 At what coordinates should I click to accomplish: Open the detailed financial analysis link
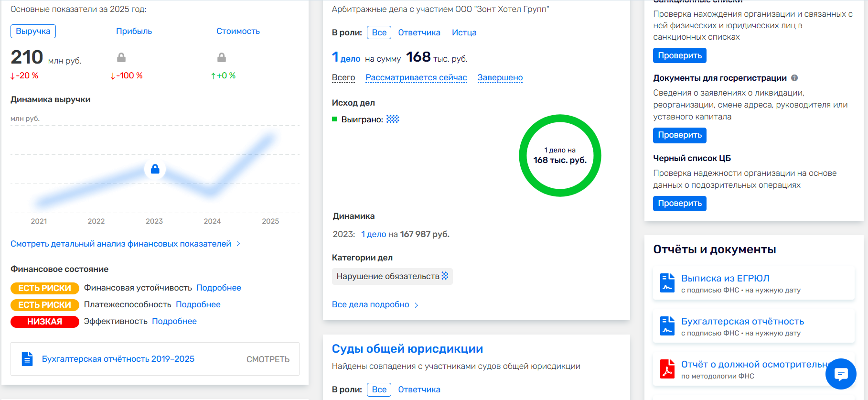(121, 244)
